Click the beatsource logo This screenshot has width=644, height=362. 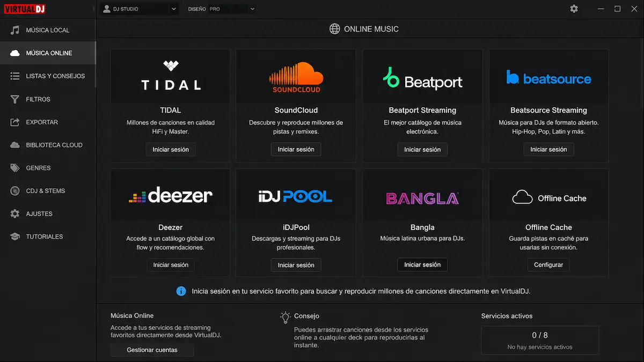coord(548,78)
